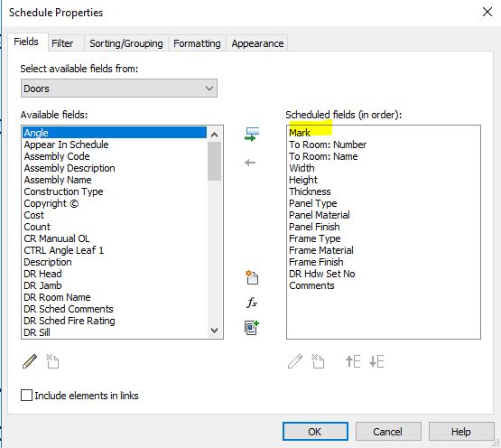Image resolution: width=501 pixels, height=448 pixels.
Task: Confirm with the OK button
Action: point(315,432)
